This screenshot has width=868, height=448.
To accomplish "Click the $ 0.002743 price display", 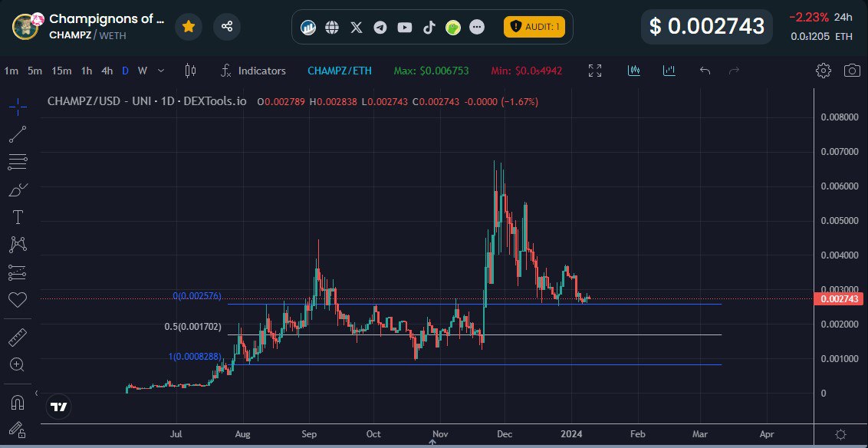I will point(707,26).
